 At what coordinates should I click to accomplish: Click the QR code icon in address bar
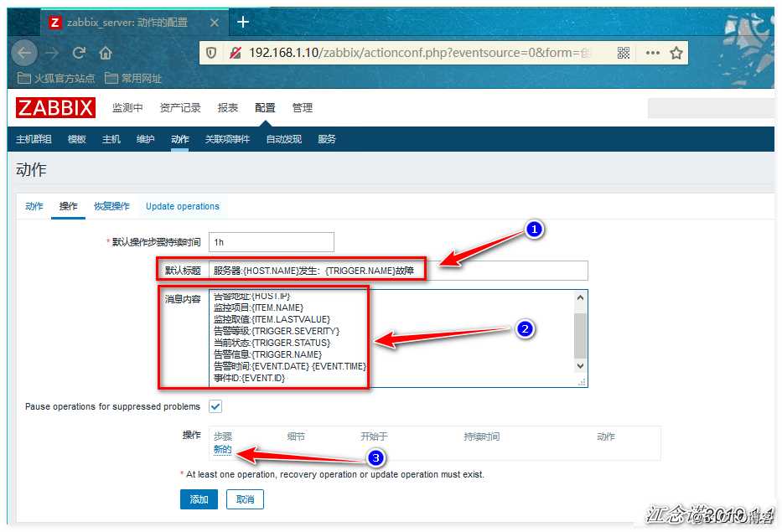[624, 53]
